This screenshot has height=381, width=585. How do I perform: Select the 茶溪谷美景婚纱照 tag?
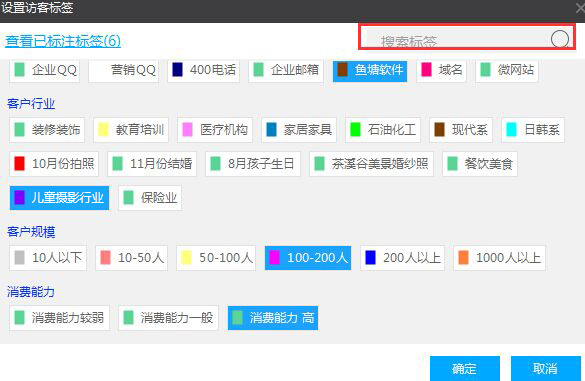click(x=371, y=163)
